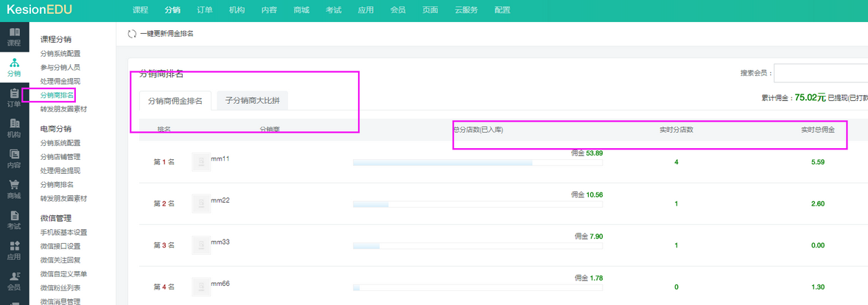Click mm11's commission progress bar
Screen dimensions: 868x305
coord(477,162)
